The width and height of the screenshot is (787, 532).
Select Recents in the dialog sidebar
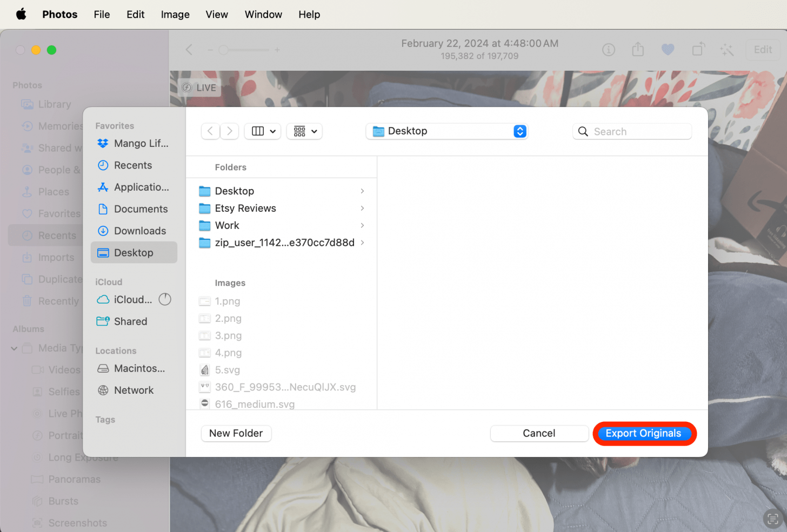(x=134, y=165)
